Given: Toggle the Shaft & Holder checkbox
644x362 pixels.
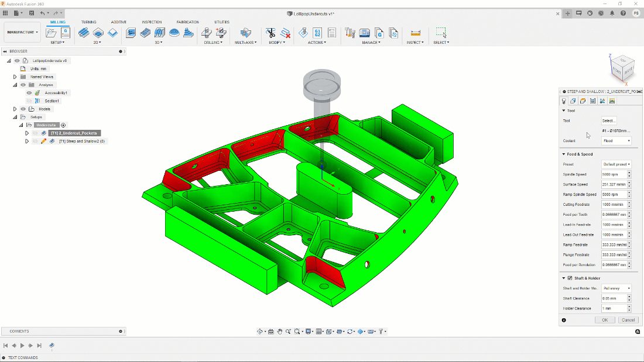Looking at the screenshot, I should [570, 278].
